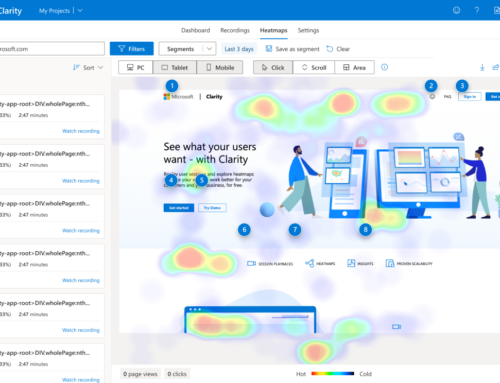Click Get started in the previewed page

click(179, 208)
